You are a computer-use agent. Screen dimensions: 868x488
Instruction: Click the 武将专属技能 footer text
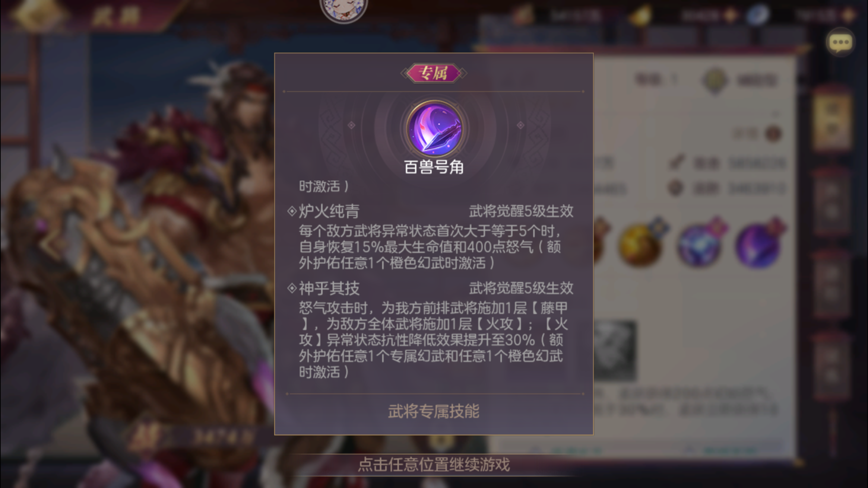coord(434,411)
